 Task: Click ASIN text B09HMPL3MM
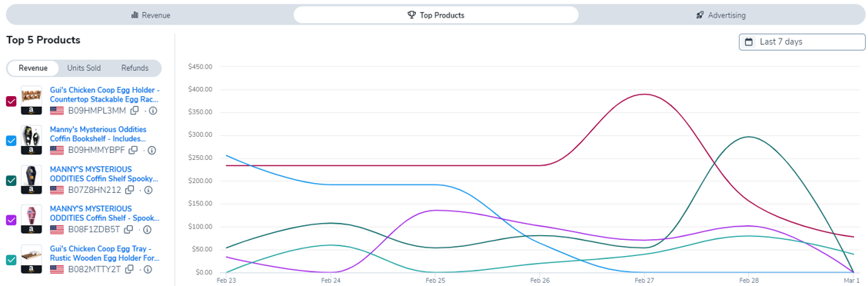97,111
